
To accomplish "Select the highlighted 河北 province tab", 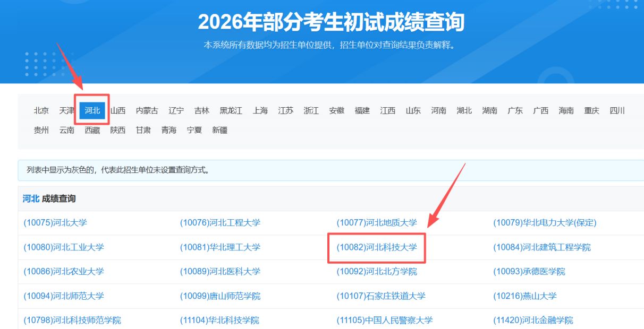I will [92, 111].
